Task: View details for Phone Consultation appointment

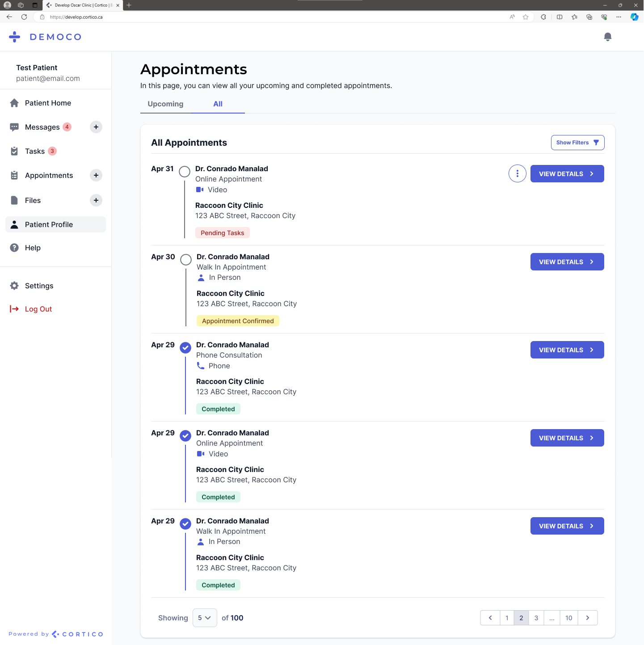Action: [x=567, y=350]
